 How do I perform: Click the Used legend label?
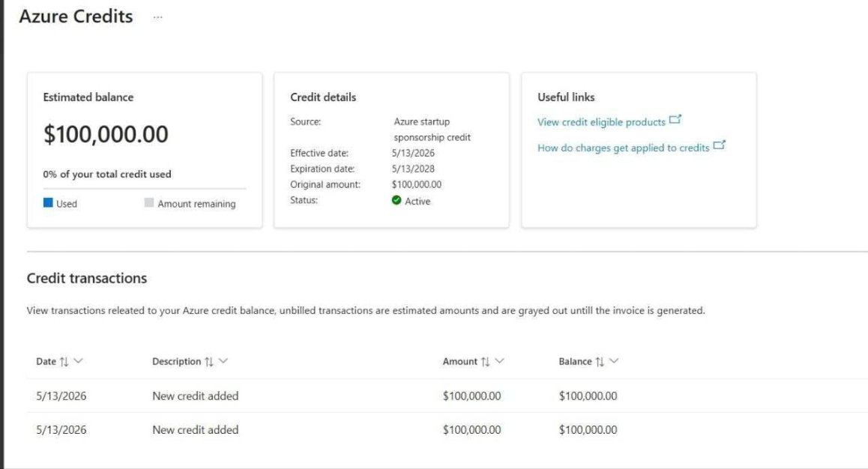(x=67, y=204)
